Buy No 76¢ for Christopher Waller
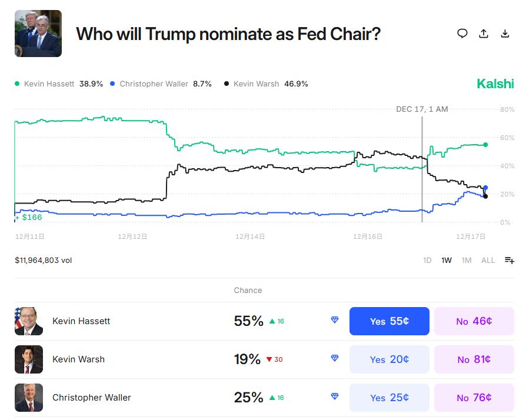Image resolution: width=526 pixels, height=420 pixels. (x=474, y=398)
